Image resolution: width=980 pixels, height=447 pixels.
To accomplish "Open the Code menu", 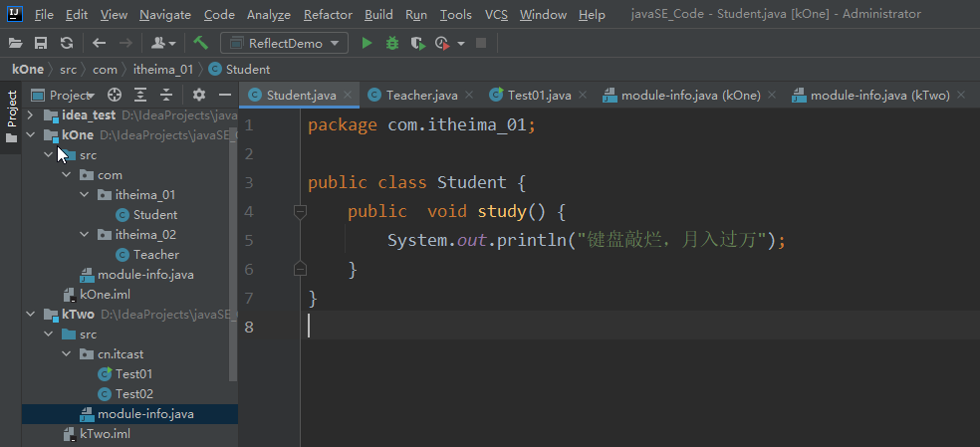I will click(x=219, y=14).
